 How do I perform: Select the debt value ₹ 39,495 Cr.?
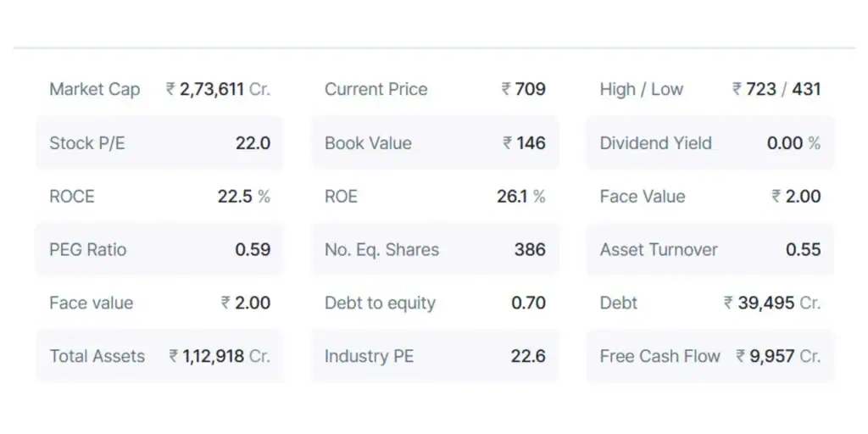coord(772,303)
